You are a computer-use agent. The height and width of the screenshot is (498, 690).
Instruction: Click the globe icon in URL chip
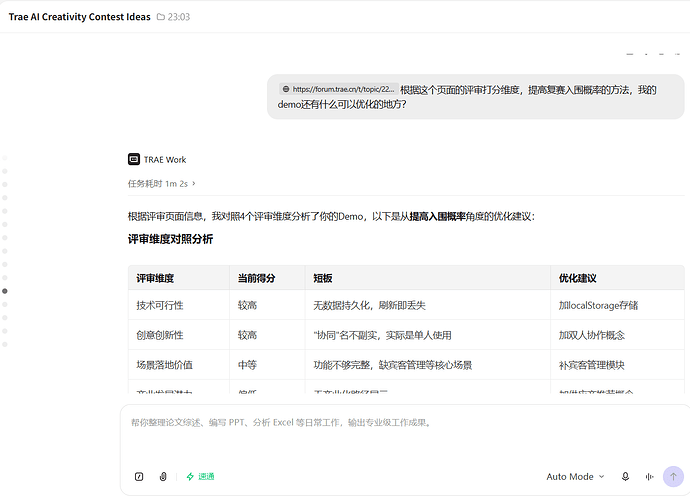[286, 89]
